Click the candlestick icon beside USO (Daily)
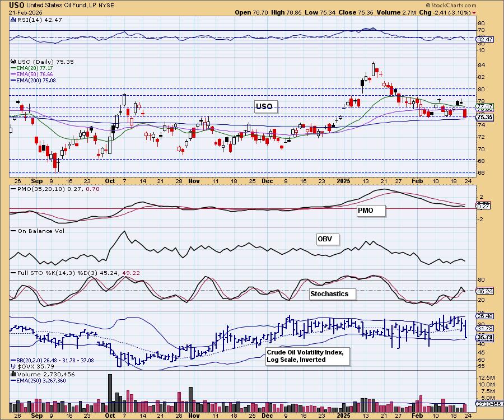Viewport: 504px width, 420px height. click(13, 62)
